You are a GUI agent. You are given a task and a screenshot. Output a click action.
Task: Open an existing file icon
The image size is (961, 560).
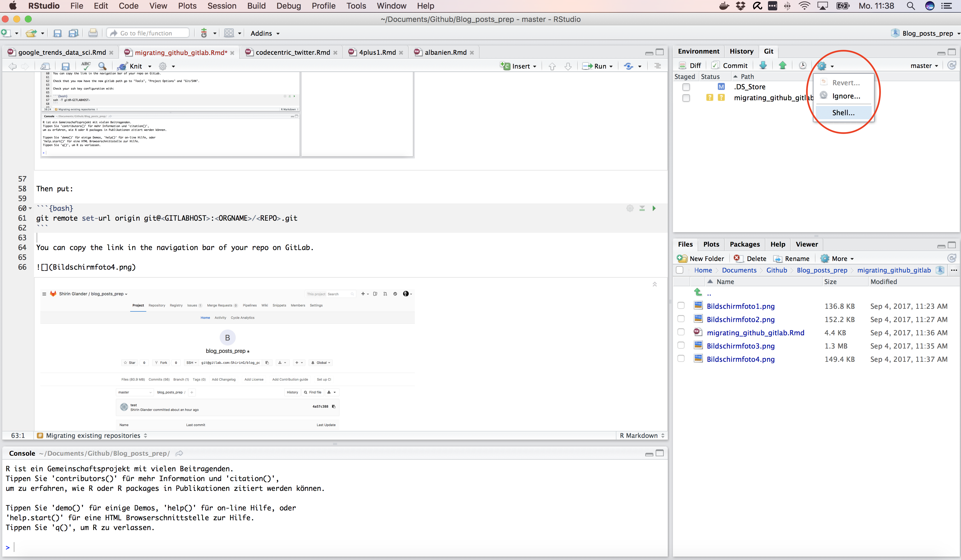(31, 34)
